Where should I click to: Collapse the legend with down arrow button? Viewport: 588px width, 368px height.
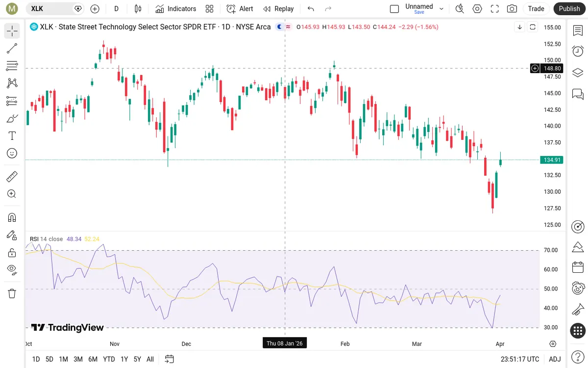pos(520,27)
